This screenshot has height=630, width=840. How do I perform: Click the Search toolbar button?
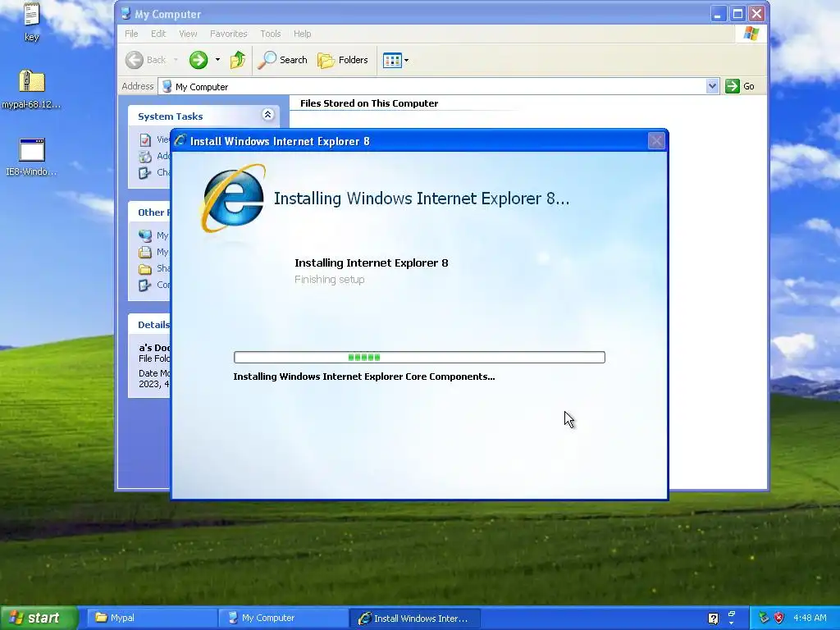coord(282,60)
